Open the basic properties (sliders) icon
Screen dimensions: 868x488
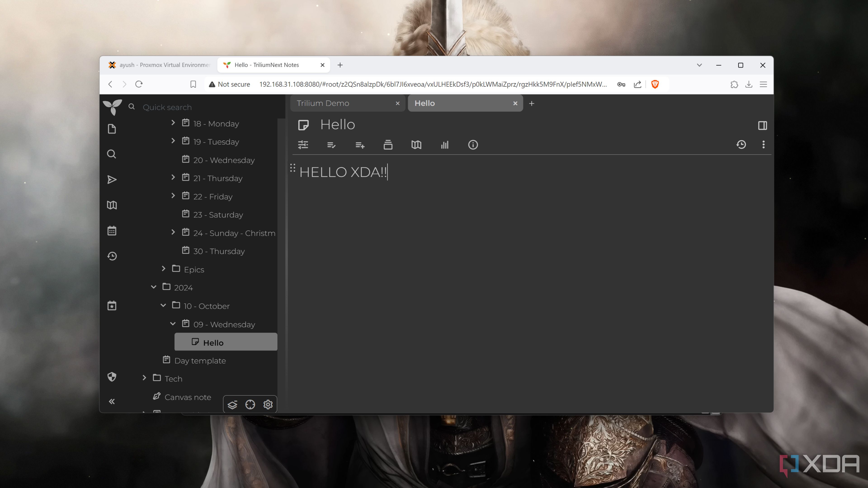click(x=303, y=145)
